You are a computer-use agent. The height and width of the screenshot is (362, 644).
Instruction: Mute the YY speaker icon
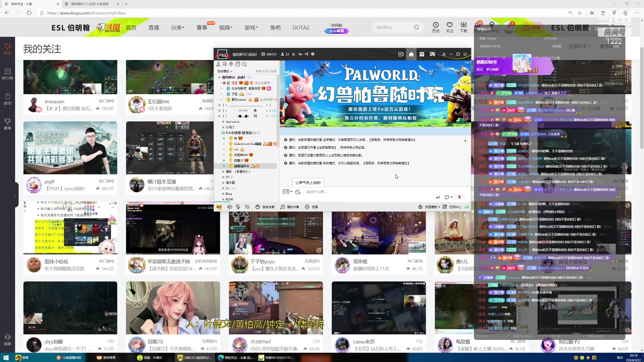click(230, 207)
